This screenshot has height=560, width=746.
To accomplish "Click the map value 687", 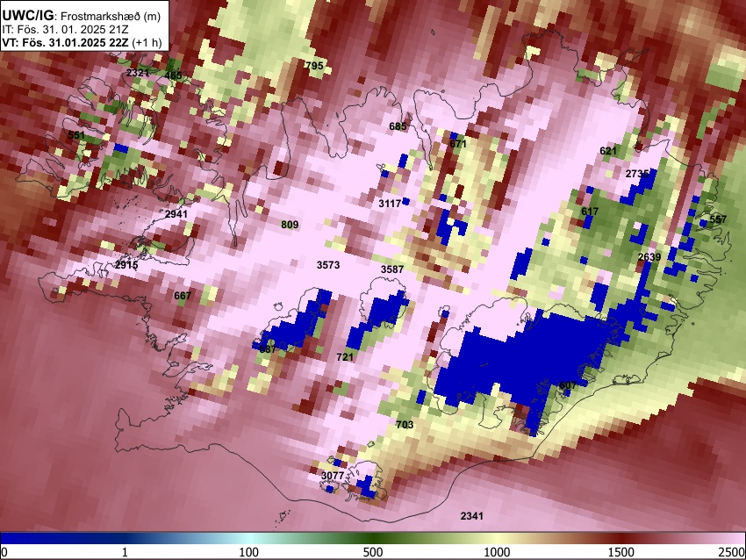I will [x=268, y=348].
